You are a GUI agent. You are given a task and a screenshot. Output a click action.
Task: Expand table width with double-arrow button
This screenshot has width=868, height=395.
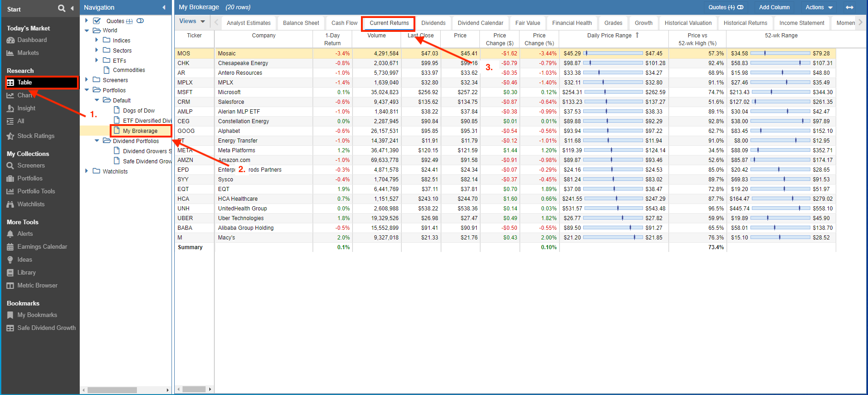(x=850, y=7)
